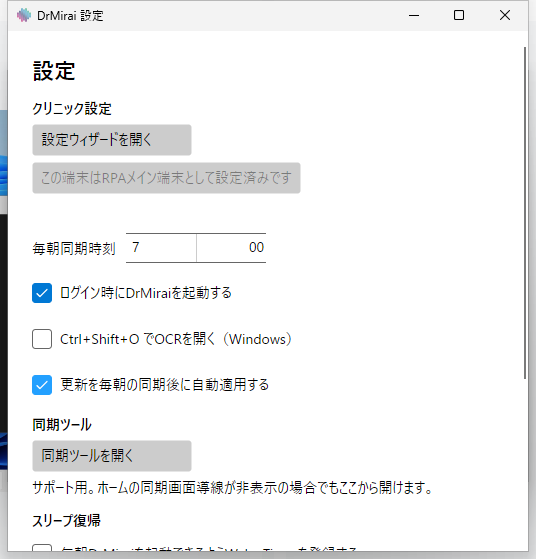The image size is (536, 559).
Task: Click the スリープ復帰 section heading
Action: pos(66,521)
